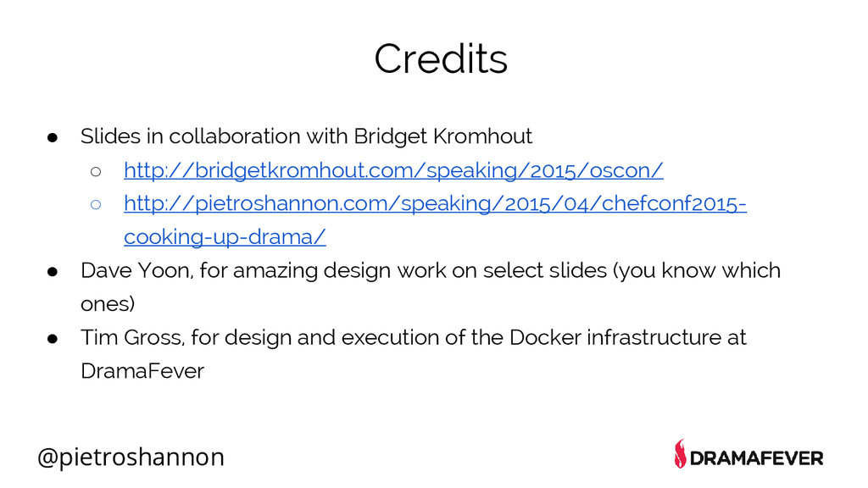Click the word DramaFever in last bullet
Image resolution: width=868 pixels, height=488 pixels.
[142, 371]
